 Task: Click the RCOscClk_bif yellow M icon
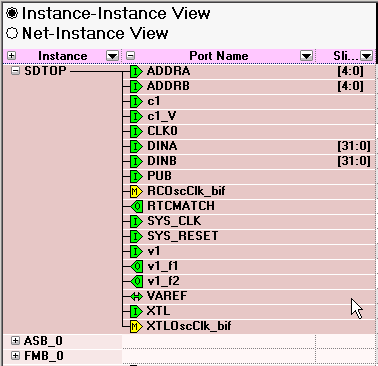(x=136, y=191)
